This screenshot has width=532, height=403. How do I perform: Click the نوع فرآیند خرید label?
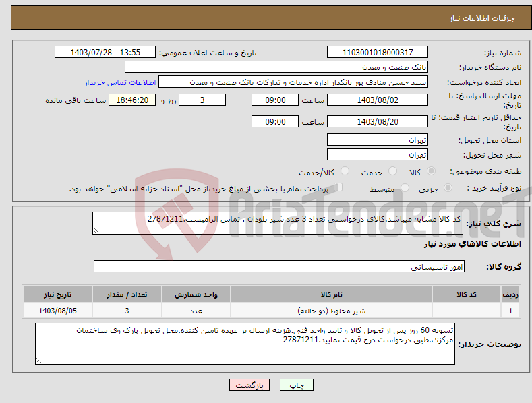[494, 188]
